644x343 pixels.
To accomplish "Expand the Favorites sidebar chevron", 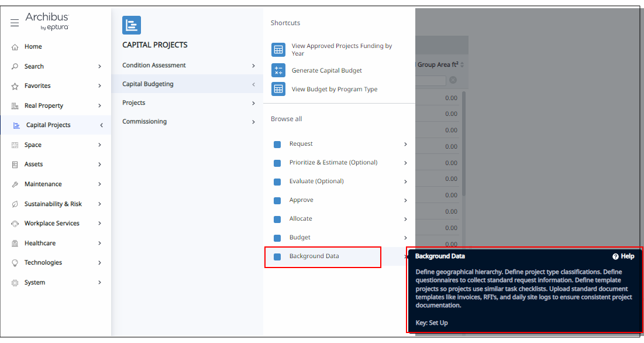I will [99, 86].
